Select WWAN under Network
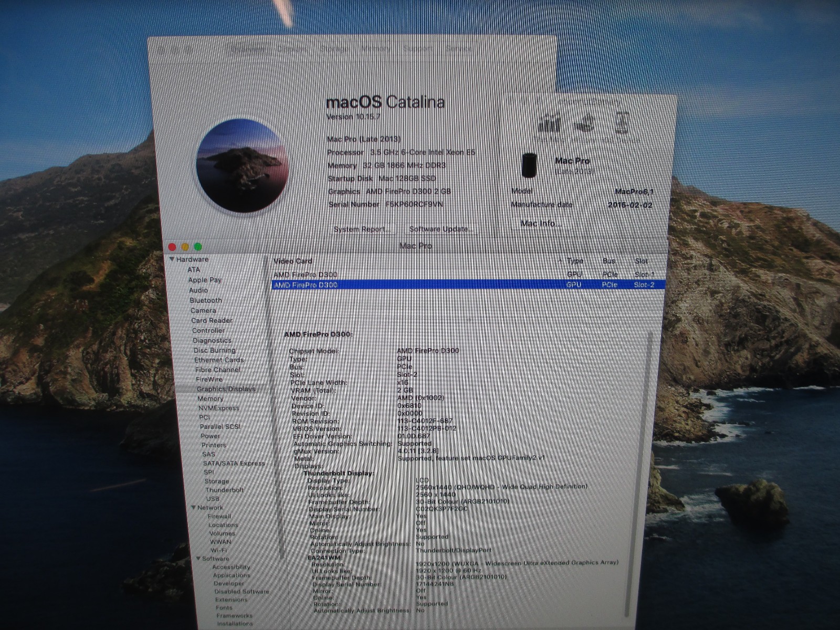Viewport: 840px width, 630px height. tap(220, 542)
